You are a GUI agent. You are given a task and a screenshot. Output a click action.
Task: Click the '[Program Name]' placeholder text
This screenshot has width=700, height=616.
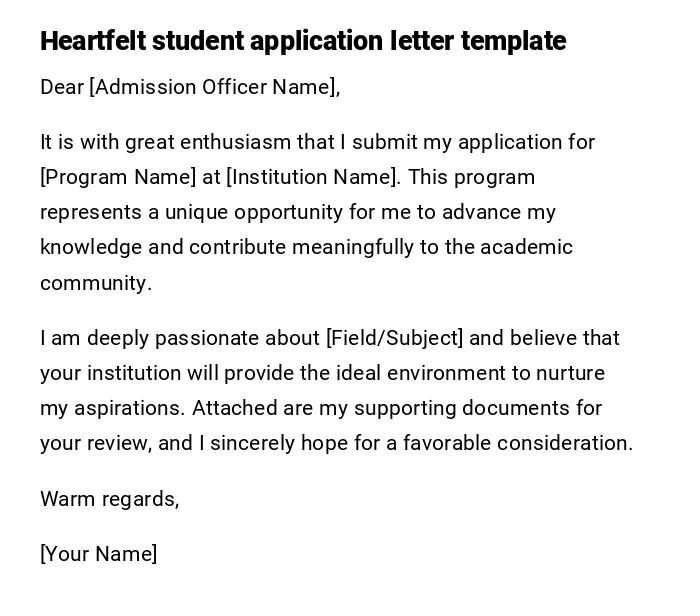118,177
